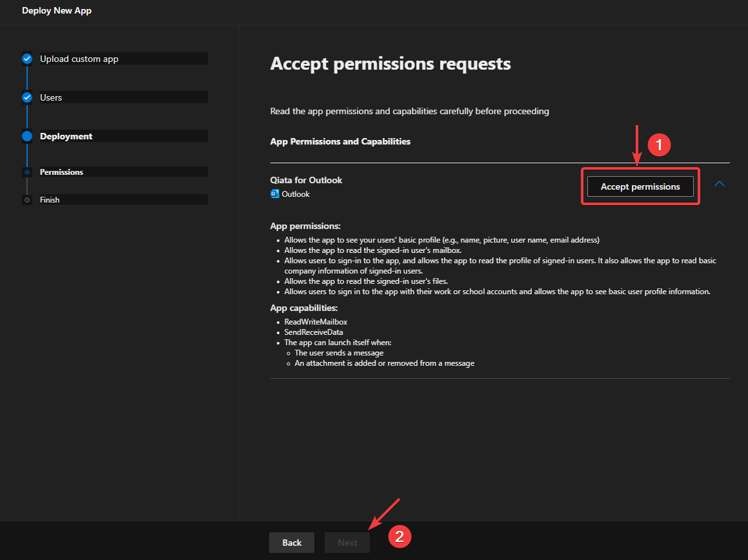Click the Back button at the bottom
The height and width of the screenshot is (560, 748).
(291, 543)
